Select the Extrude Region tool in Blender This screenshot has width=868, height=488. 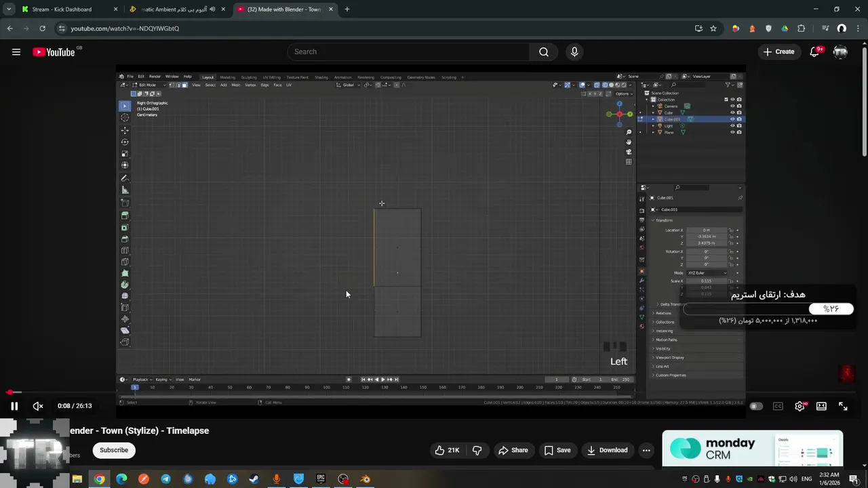(x=125, y=215)
